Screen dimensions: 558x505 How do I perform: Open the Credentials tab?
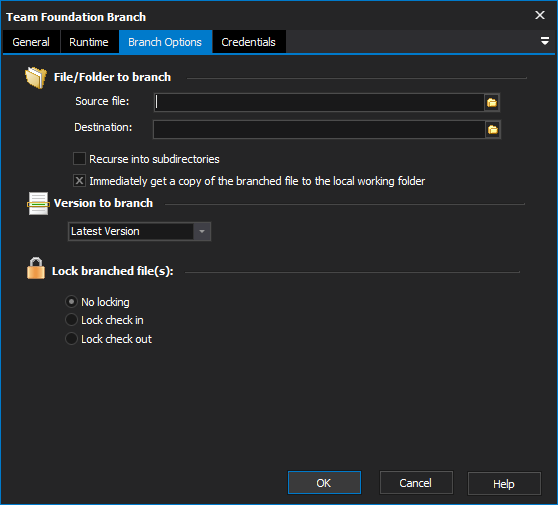[248, 42]
